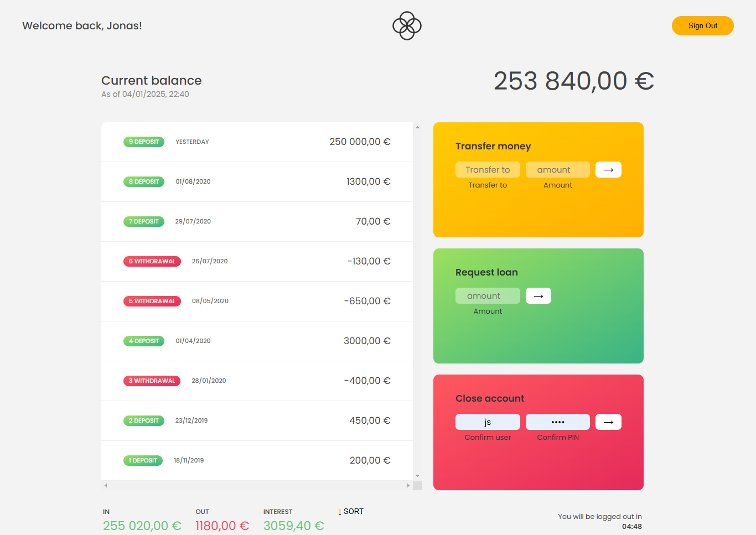Select the 3 WITHDRAWAL badge
Viewport: 756px width, 535px height.
tap(152, 381)
